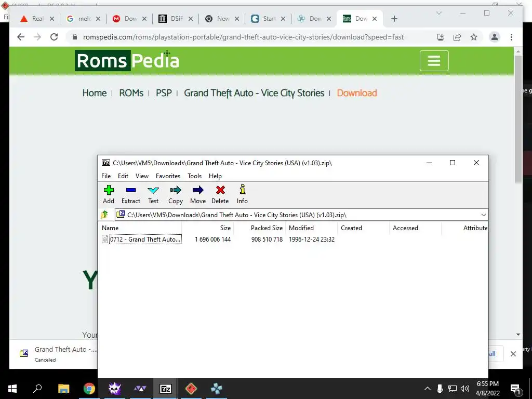Go to Home breadcrumb link
This screenshot has height=399, width=532.
coord(95,93)
